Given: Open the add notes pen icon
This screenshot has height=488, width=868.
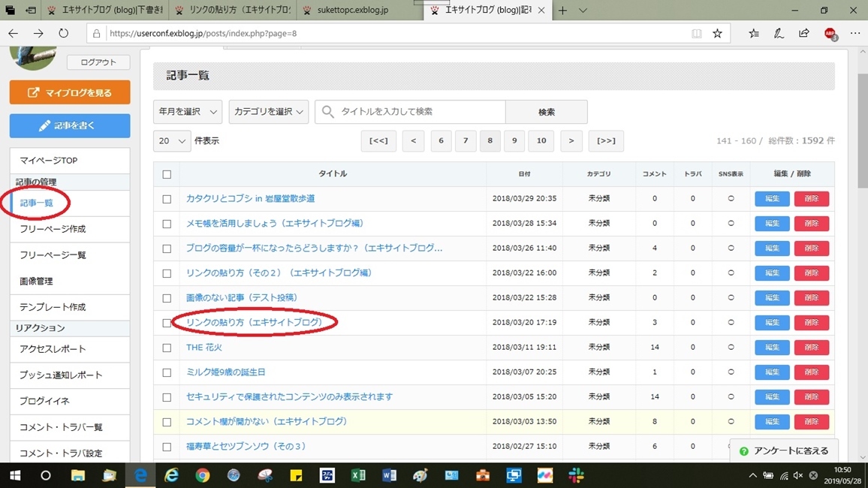Looking at the screenshot, I should point(779,33).
